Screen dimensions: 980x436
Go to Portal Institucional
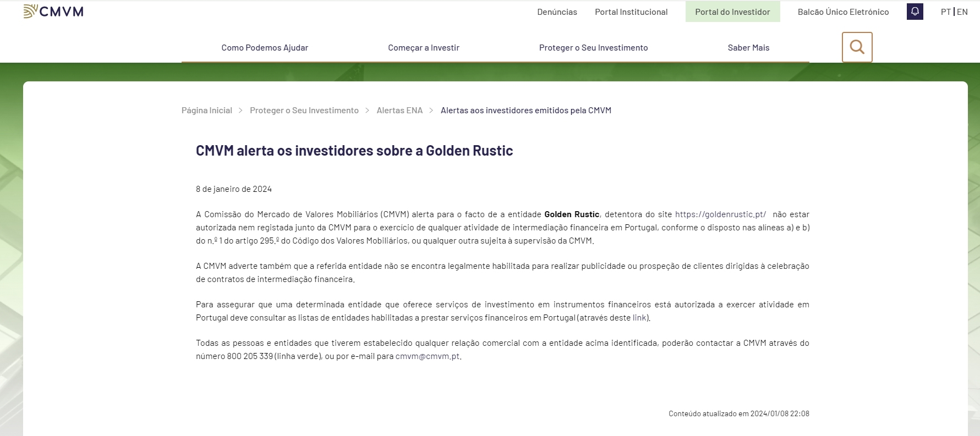point(631,12)
